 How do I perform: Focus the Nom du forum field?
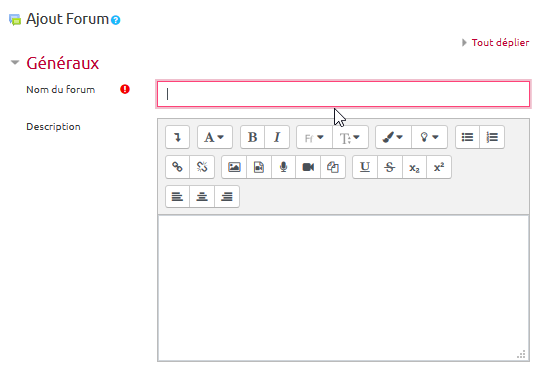tap(343, 94)
